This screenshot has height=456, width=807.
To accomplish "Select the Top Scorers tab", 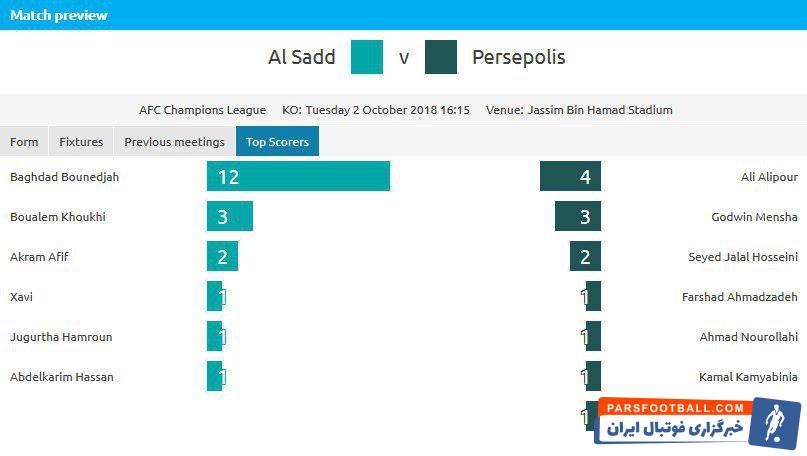I will point(277,142).
